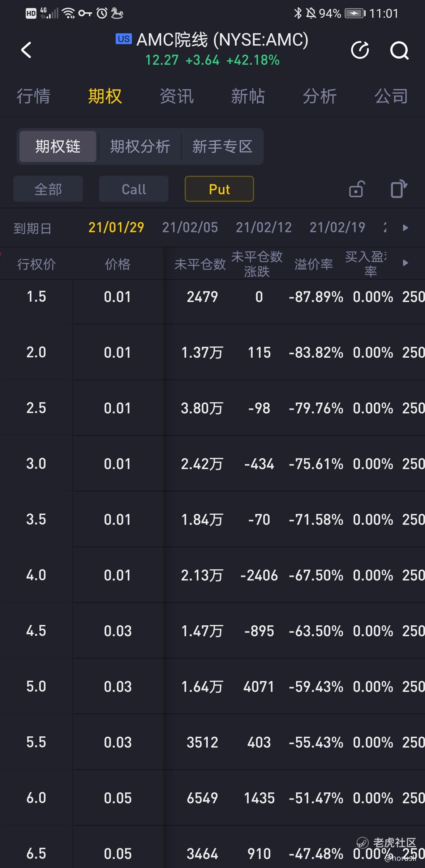
Task: Select the Call filter
Action: click(134, 189)
